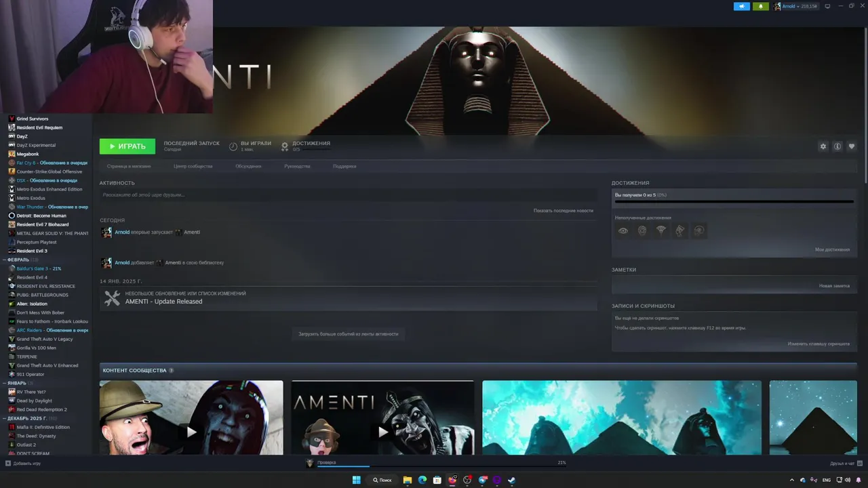Open Страница в магазине tab
The height and width of the screenshot is (488, 868).
pos(129,166)
